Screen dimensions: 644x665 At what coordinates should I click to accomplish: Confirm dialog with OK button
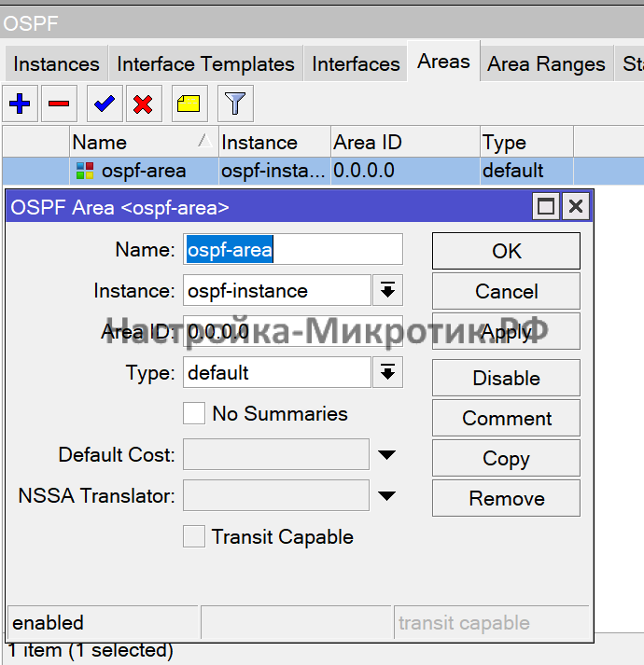[506, 251]
